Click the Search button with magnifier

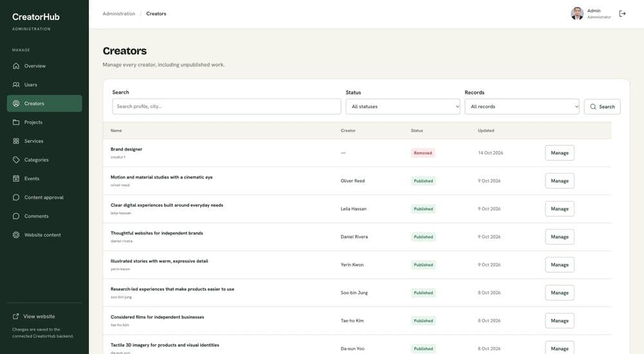(x=602, y=106)
